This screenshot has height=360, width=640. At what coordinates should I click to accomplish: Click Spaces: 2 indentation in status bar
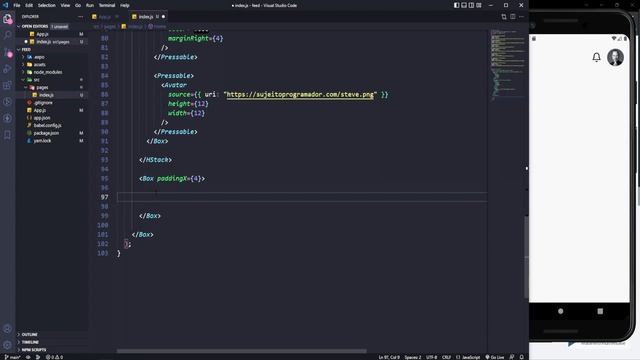click(x=413, y=357)
